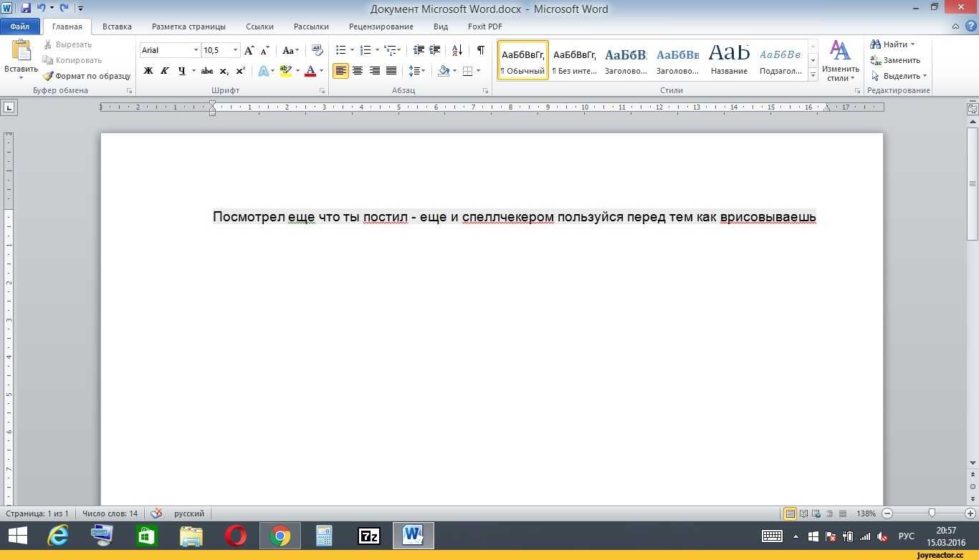Apply text highlight color

[x=285, y=71]
